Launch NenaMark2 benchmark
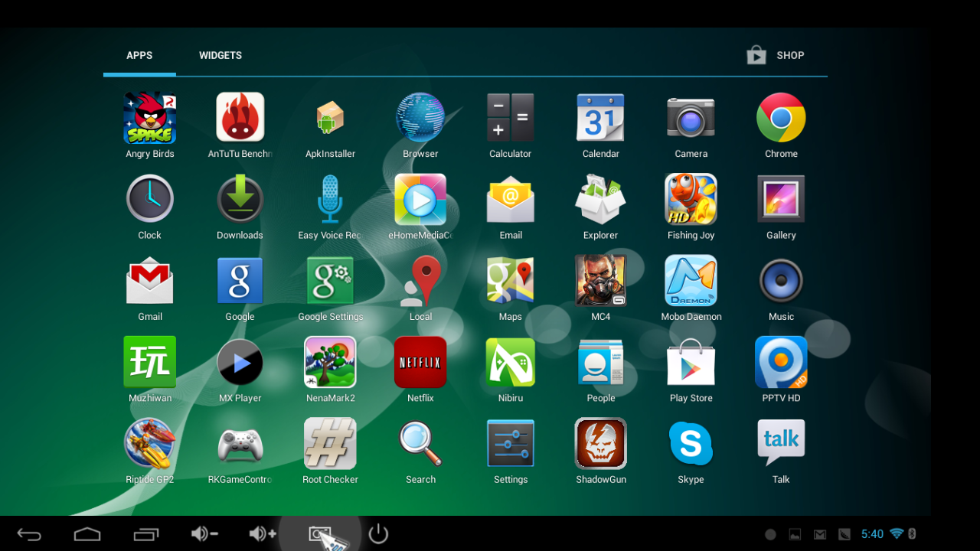Viewport: 980px width, 551px height. [x=330, y=362]
